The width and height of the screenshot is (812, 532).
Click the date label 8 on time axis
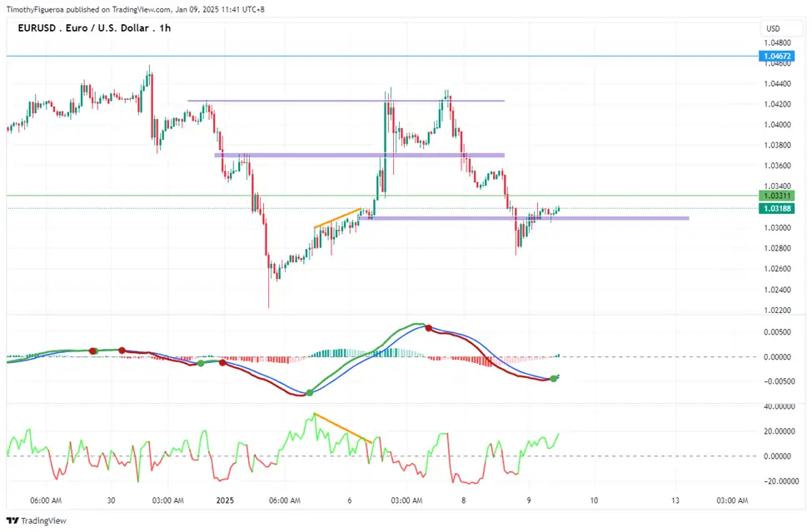[x=464, y=500]
